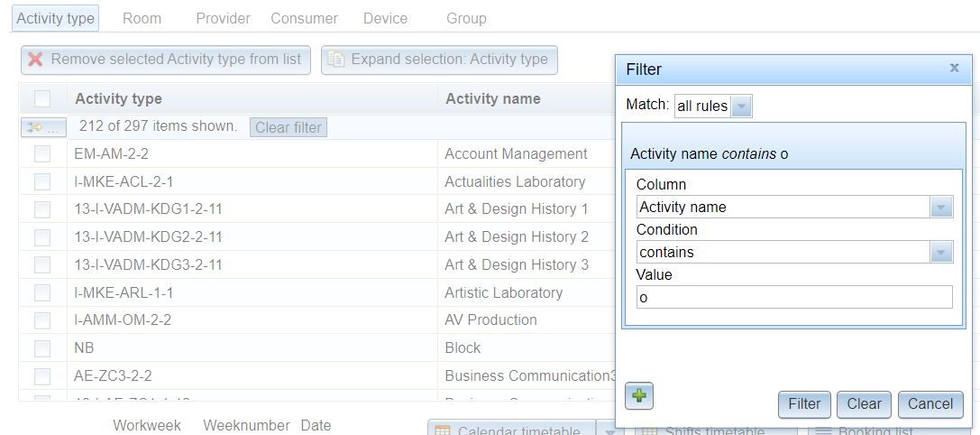Switch to the Room tab
This screenshot has width=980, height=435.
(142, 19)
